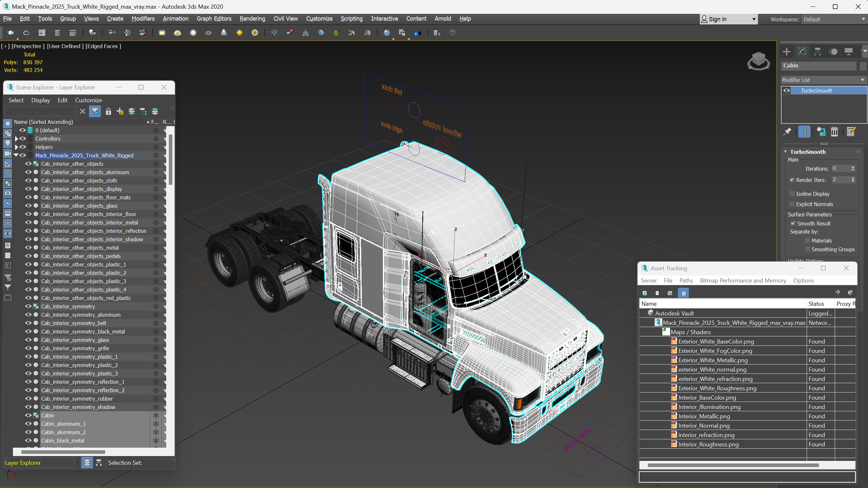Image resolution: width=868 pixels, height=488 pixels.
Task: Click show end result toggle icon
Action: (804, 132)
